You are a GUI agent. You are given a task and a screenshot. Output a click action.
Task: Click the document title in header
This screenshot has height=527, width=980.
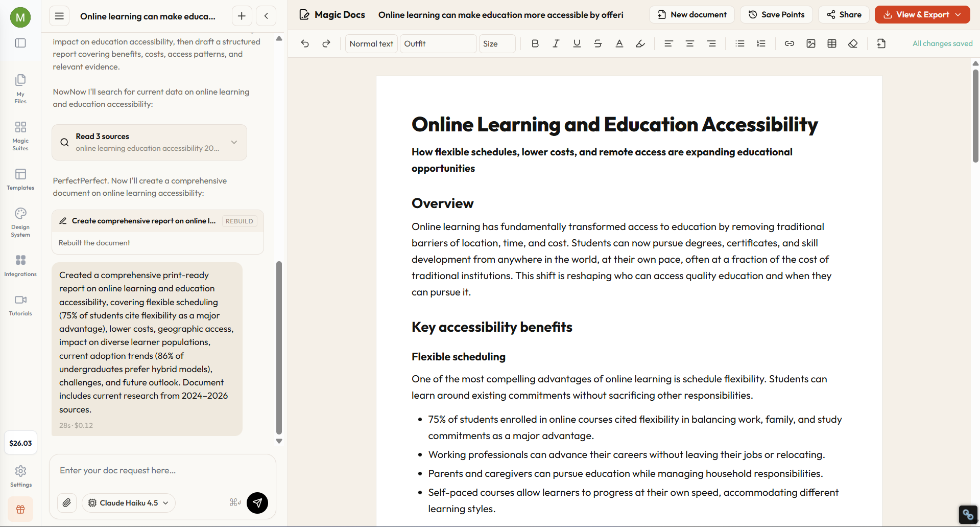[x=501, y=15]
